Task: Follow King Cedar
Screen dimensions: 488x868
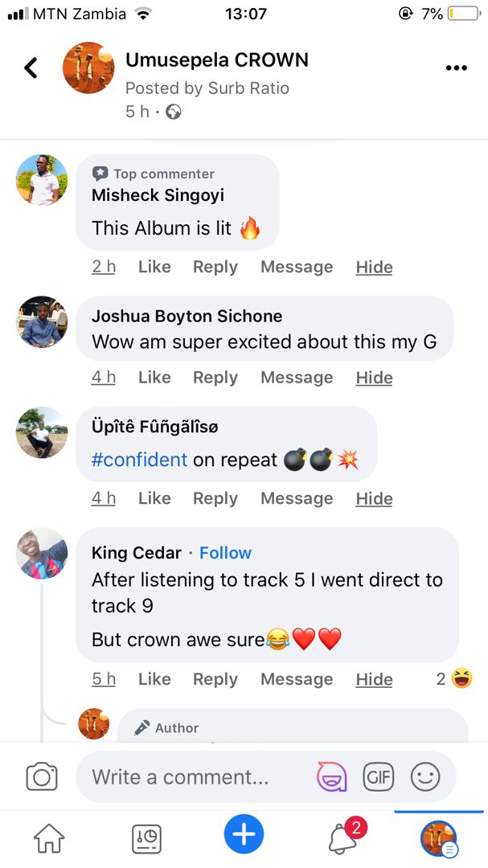Action: click(x=225, y=553)
